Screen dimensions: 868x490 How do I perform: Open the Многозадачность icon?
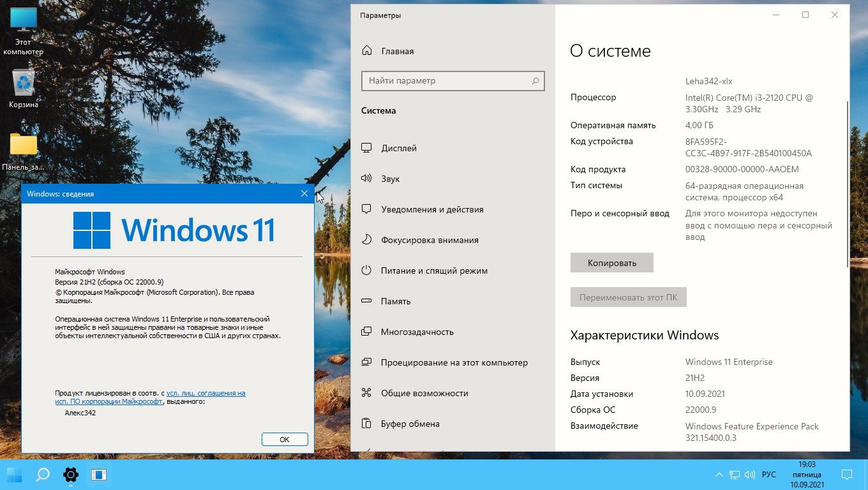(x=366, y=332)
